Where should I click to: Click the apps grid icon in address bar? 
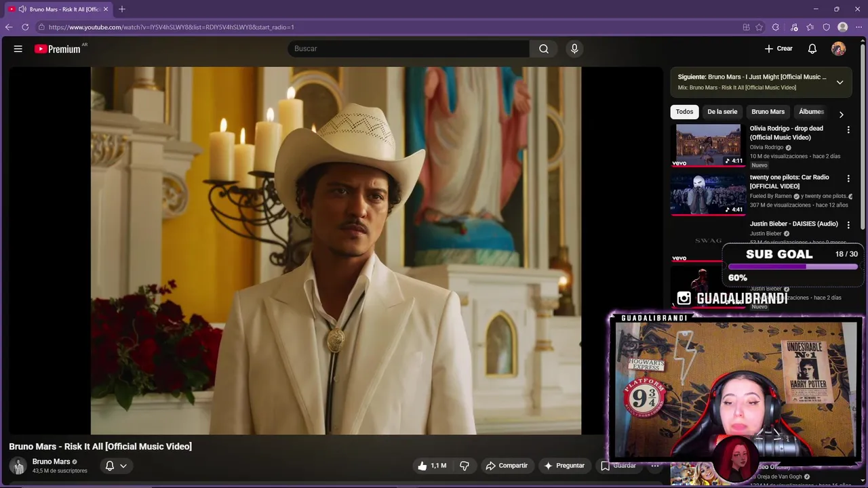[746, 27]
